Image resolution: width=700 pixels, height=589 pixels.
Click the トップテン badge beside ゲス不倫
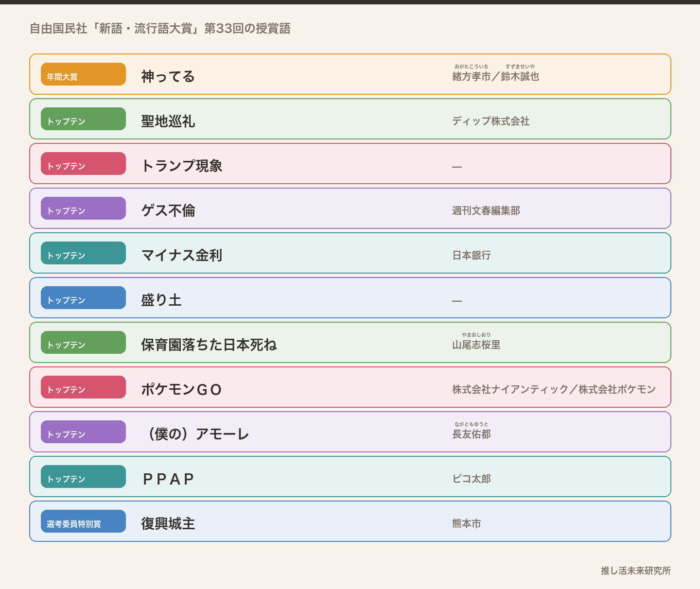click(83, 208)
